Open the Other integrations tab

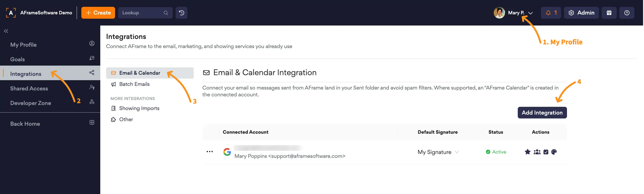click(x=150, y=119)
